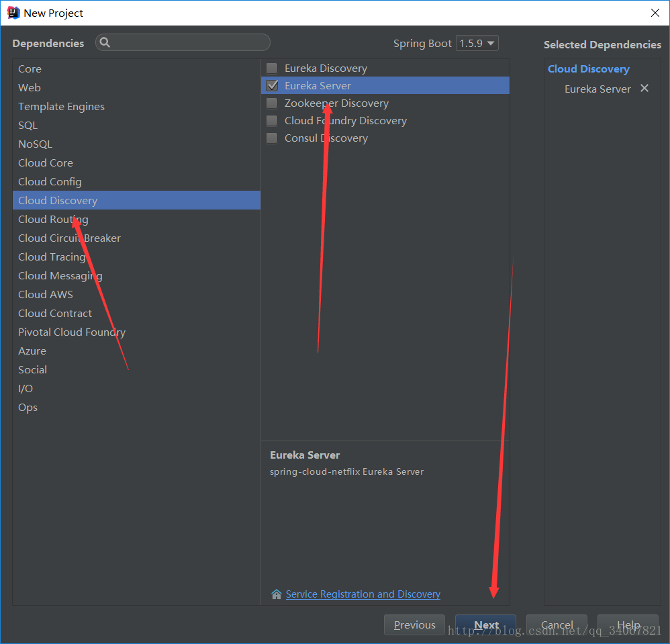
Task: Open the Social category
Action: pyautogui.click(x=136, y=369)
